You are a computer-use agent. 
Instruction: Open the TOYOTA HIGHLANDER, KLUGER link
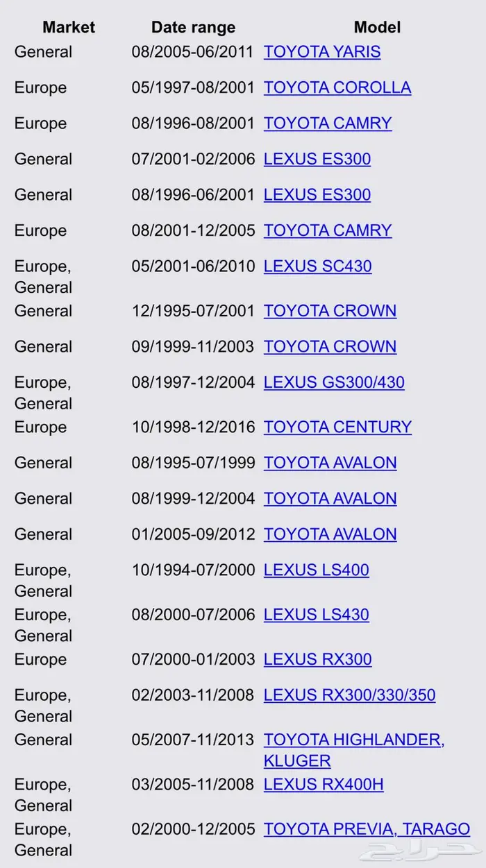[354, 750]
